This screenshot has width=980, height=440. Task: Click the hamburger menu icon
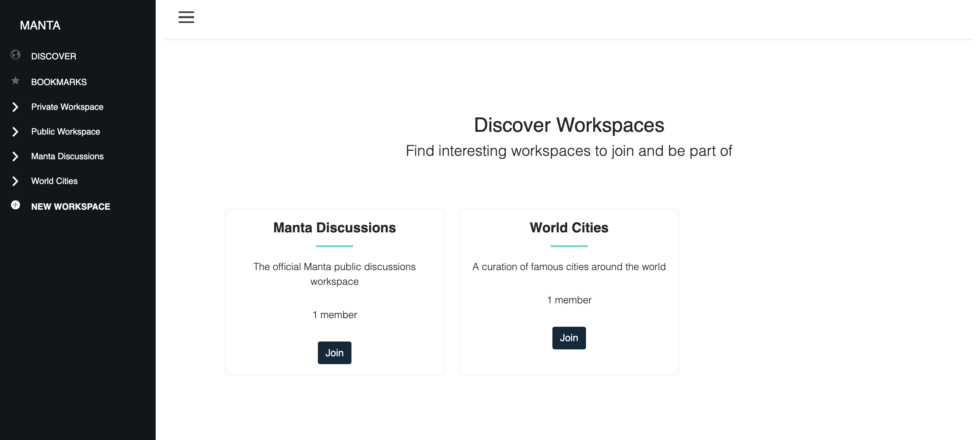[x=186, y=17]
